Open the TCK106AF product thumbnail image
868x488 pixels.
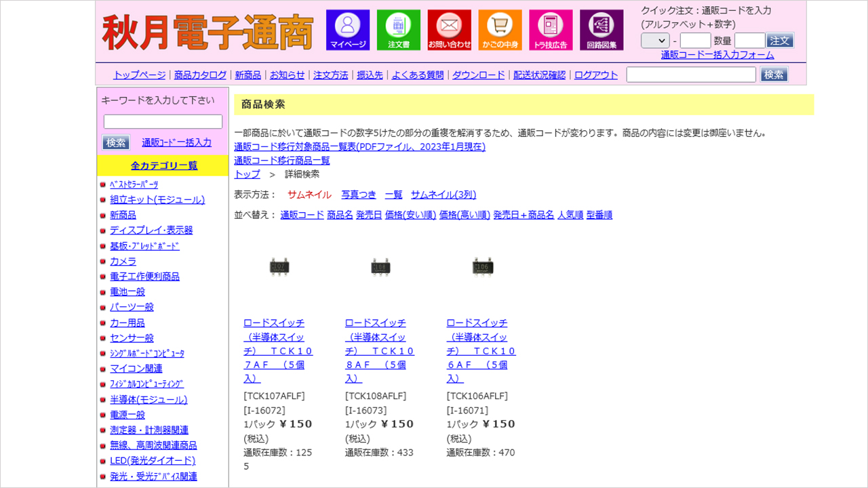point(482,267)
